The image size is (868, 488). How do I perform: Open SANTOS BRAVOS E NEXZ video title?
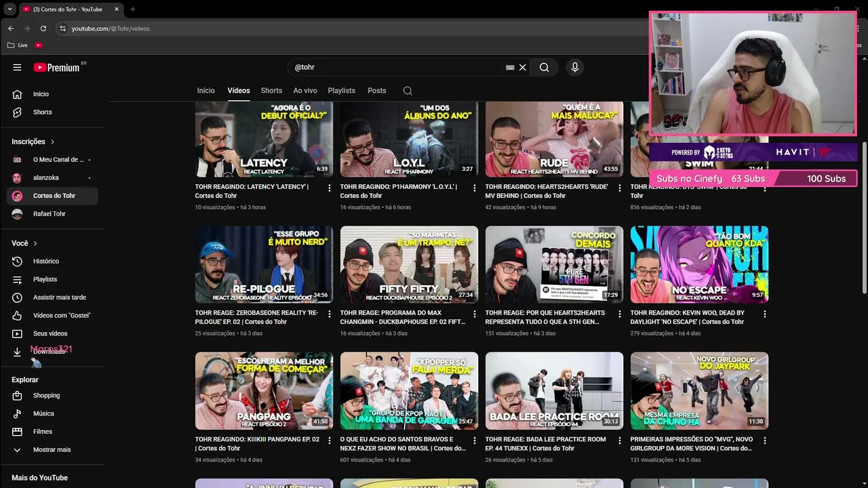403,444
